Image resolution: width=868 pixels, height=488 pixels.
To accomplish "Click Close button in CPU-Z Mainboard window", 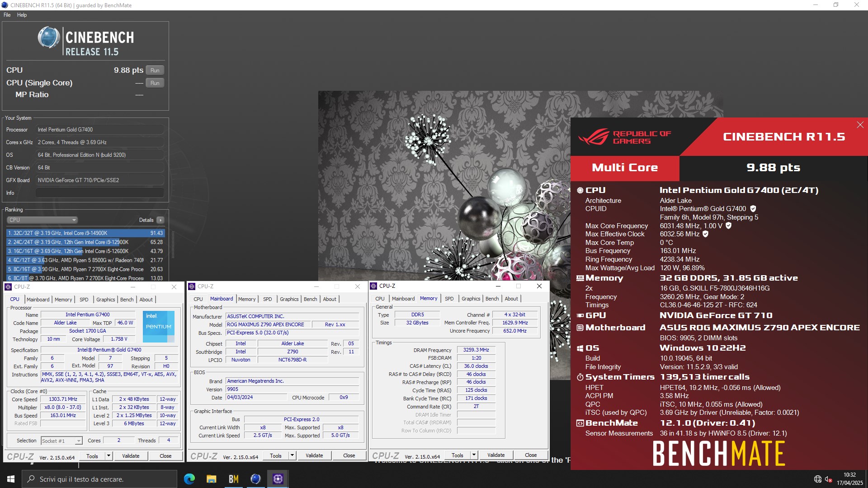I will (x=349, y=455).
